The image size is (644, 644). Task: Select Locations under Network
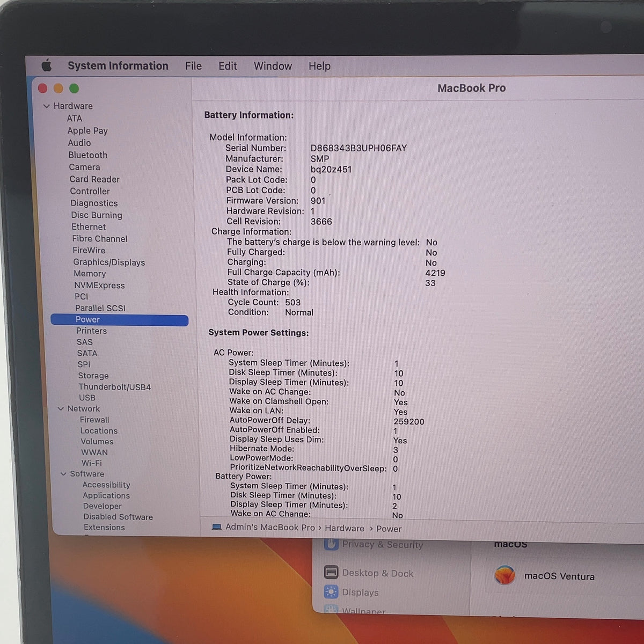[x=99, y=430]
